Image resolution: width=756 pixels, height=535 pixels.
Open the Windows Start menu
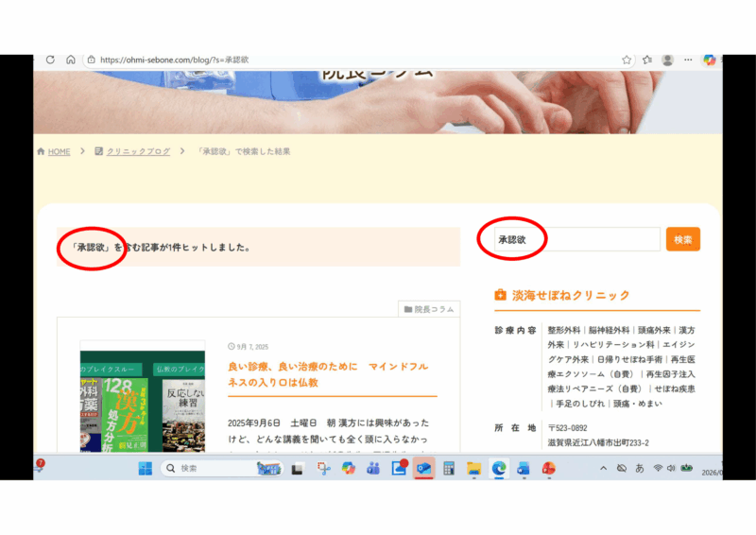(x=146, y=469)
